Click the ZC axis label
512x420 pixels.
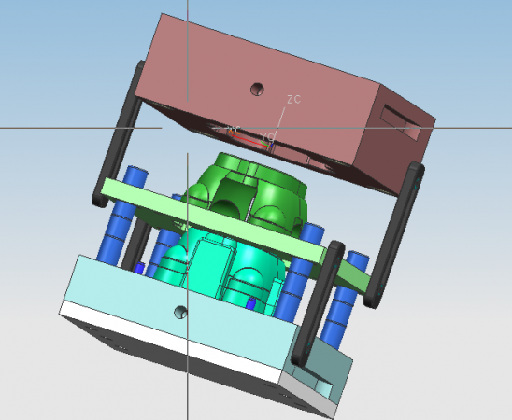(294, 100)
